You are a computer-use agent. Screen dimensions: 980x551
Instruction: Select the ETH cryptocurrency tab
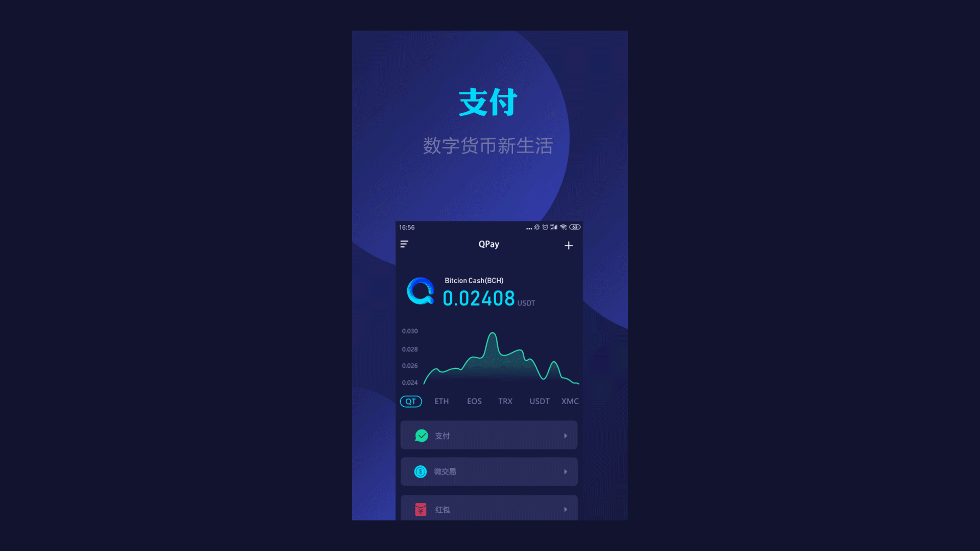[x=441, y=401]
